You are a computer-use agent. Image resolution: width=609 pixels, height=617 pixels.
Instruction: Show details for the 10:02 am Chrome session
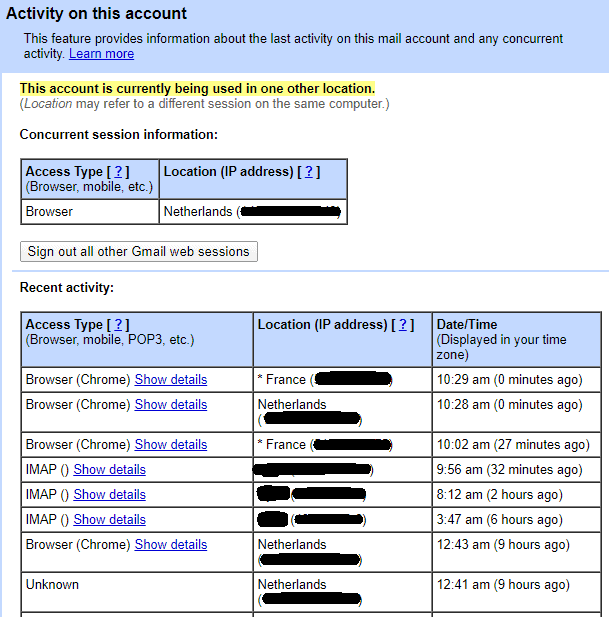171,445
